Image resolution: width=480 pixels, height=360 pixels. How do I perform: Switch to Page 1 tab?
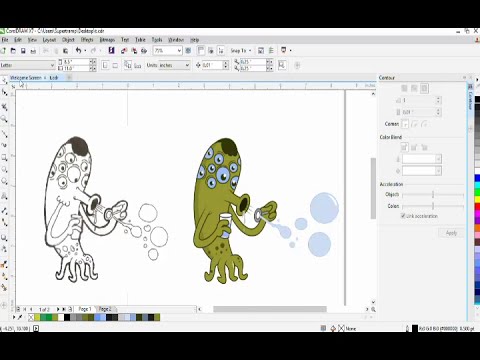coord(84,309)
